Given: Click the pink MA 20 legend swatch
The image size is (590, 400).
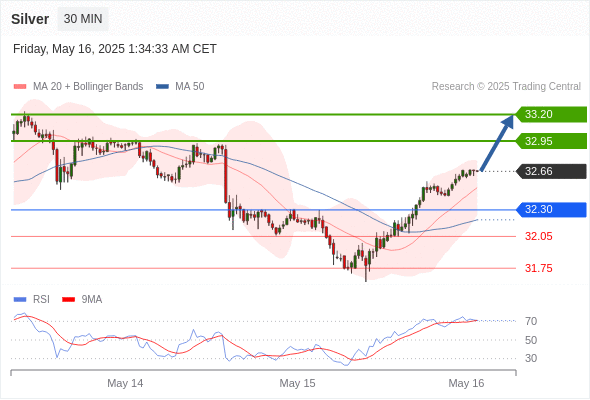Looking at the screenshot, I should tap(20, 87).
